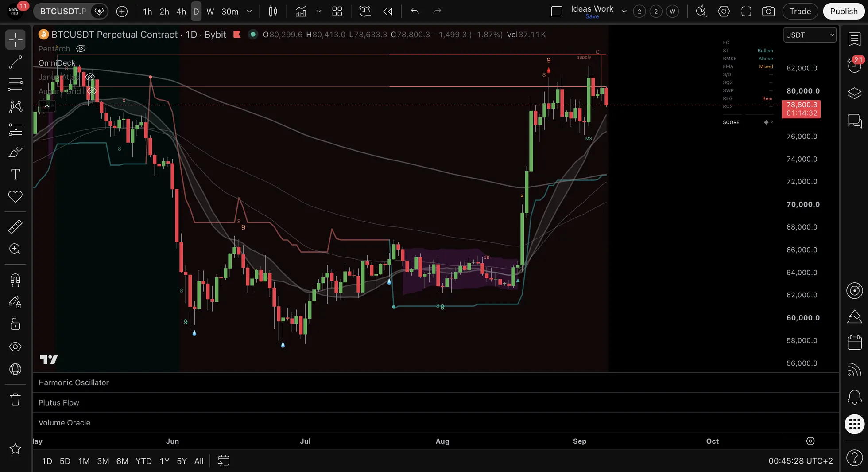Expand the timeframe interval dropdown
This screenshot has height=472, width=868.
tap(249, 12)
